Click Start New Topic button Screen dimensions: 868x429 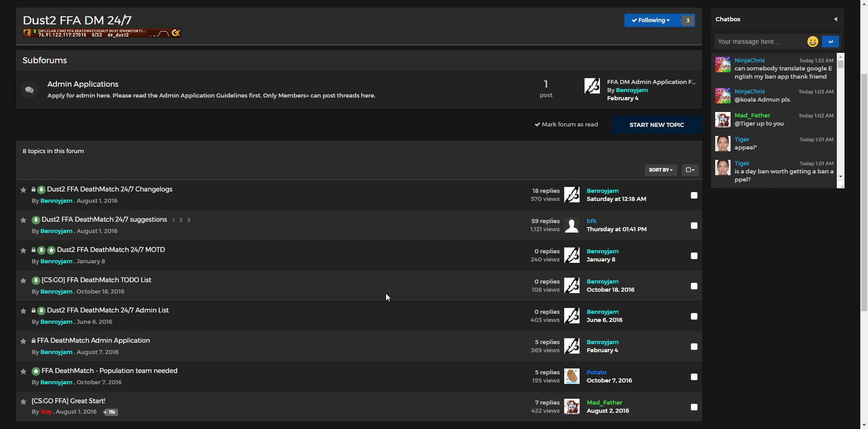pyautogui.click(x=656, y=125)
